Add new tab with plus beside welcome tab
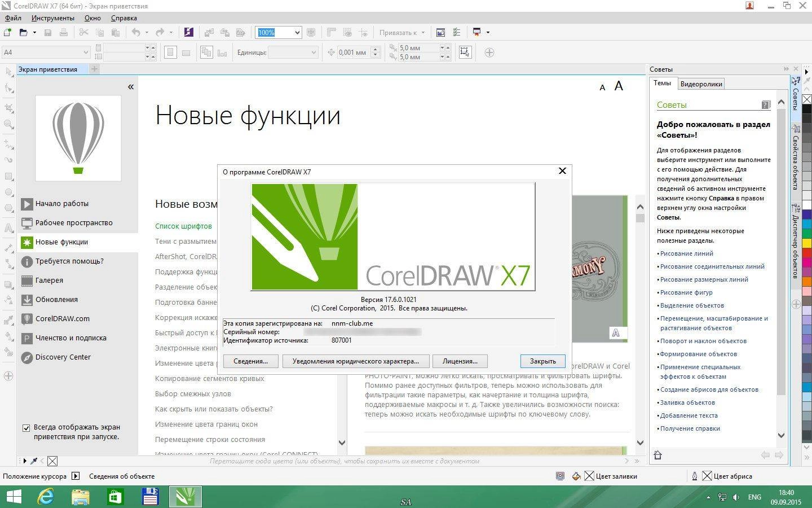812x508 pixels. point(94,69)
